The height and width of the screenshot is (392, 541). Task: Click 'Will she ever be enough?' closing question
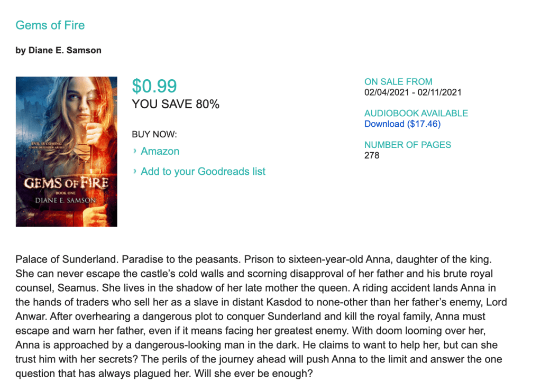pos(267,374)
